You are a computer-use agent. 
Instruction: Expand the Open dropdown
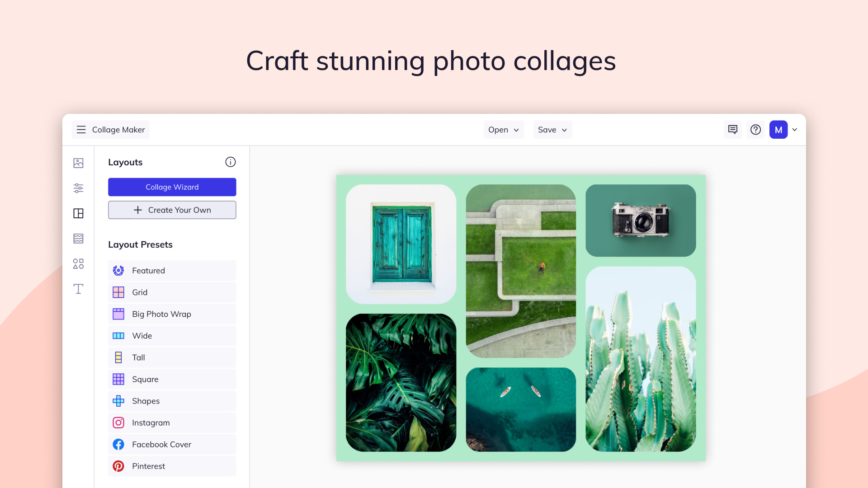pos(504,130)
